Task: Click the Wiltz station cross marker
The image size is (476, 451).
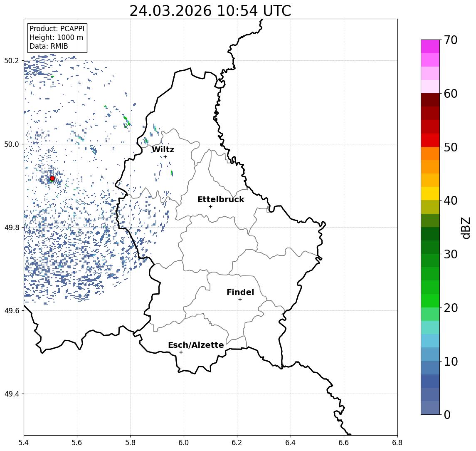Action: click(x=165, y=157)
